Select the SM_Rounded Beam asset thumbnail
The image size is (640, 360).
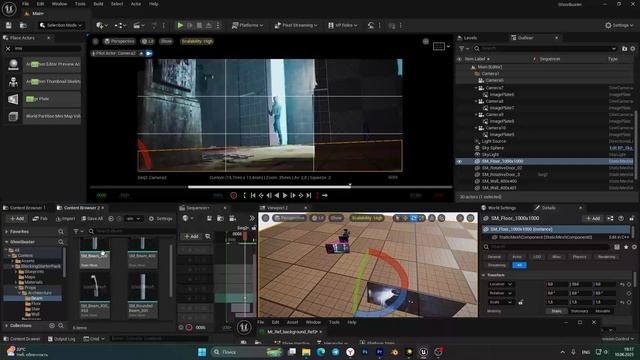click(143, 295)
